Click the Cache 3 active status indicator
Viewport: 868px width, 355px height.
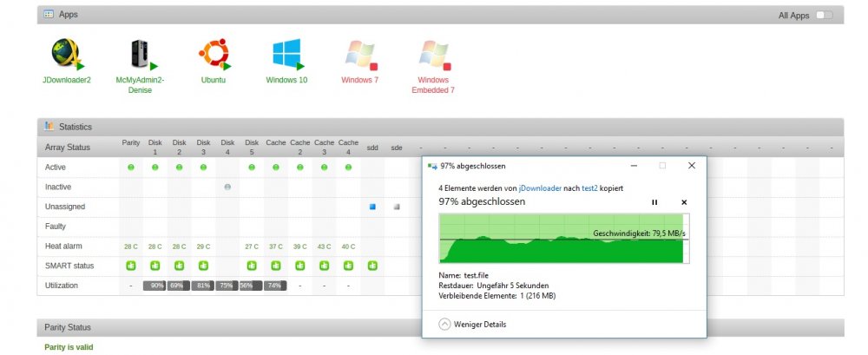tap(324, 168)
